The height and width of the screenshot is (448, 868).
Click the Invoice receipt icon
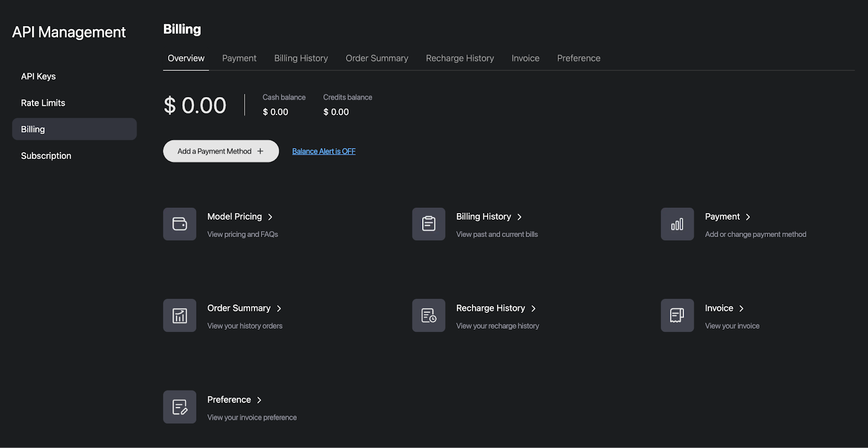tap(677, 316)
